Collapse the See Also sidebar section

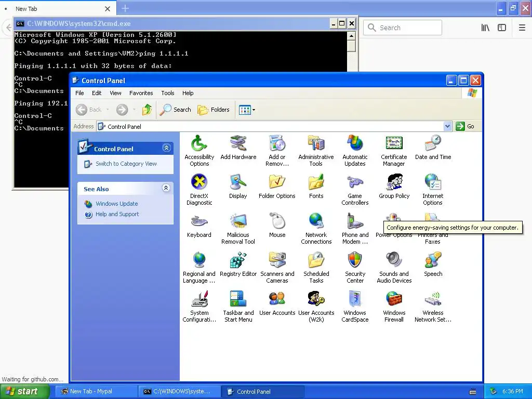(166, 188)
